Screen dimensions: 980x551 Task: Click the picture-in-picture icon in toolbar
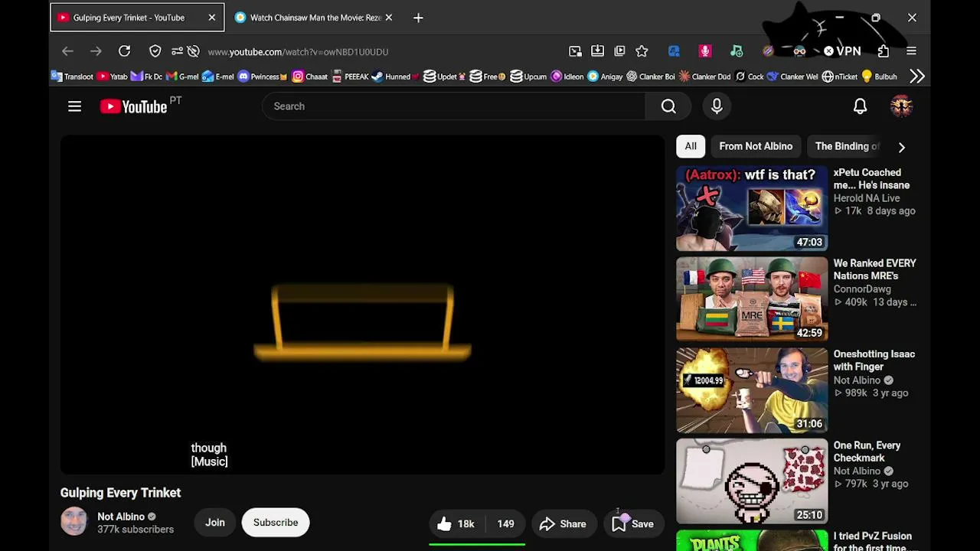click(575, 51)
